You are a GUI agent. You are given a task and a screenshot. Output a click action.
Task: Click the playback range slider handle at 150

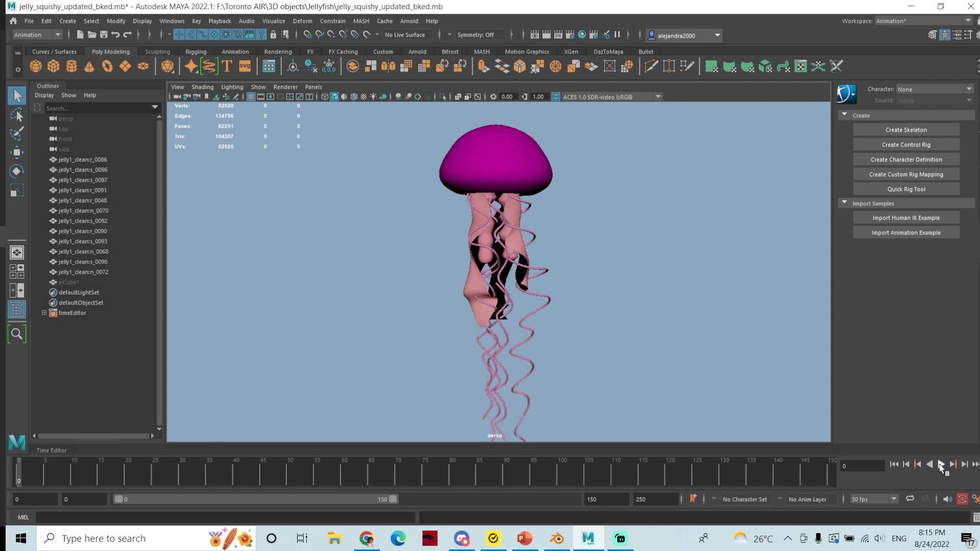point(393,499)
